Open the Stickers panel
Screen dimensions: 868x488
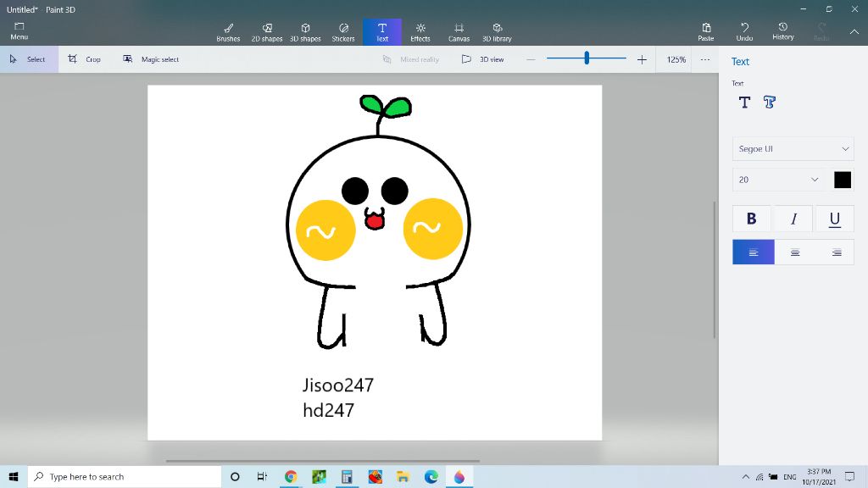pos(343,31)
